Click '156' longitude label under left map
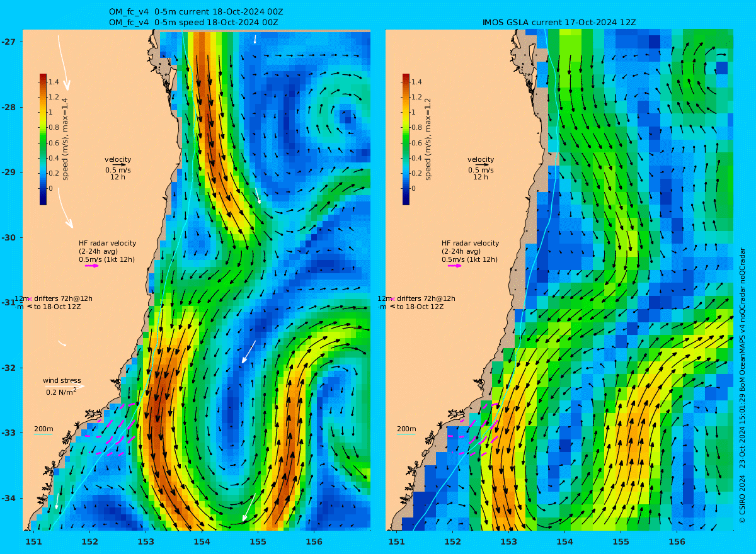This screenshot has height=554, width=756. (314, 541)
